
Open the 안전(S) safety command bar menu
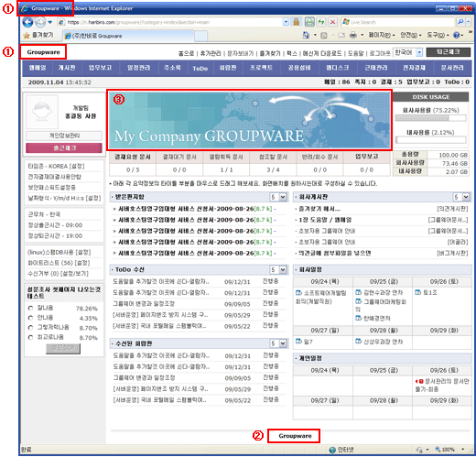tap(410, 36)
